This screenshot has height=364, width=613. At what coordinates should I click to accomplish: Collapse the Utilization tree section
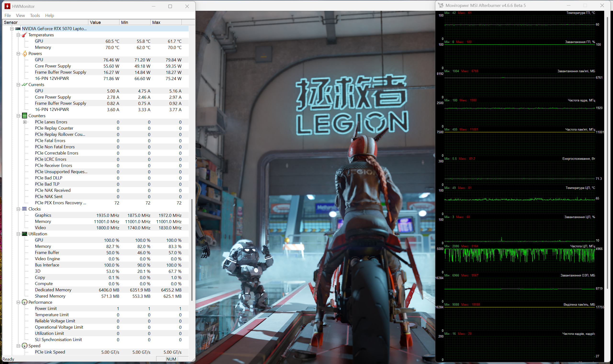click(x=18, y=234)
